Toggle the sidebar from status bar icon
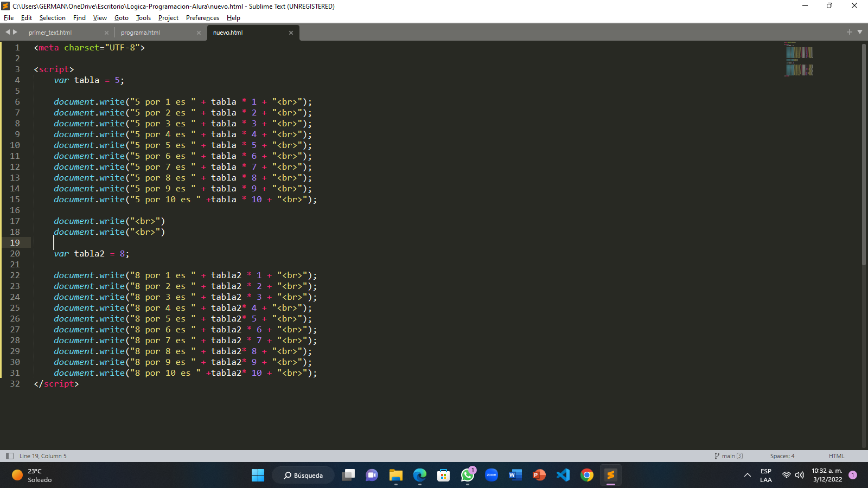 pyautogui.click(x=9, y=456)
